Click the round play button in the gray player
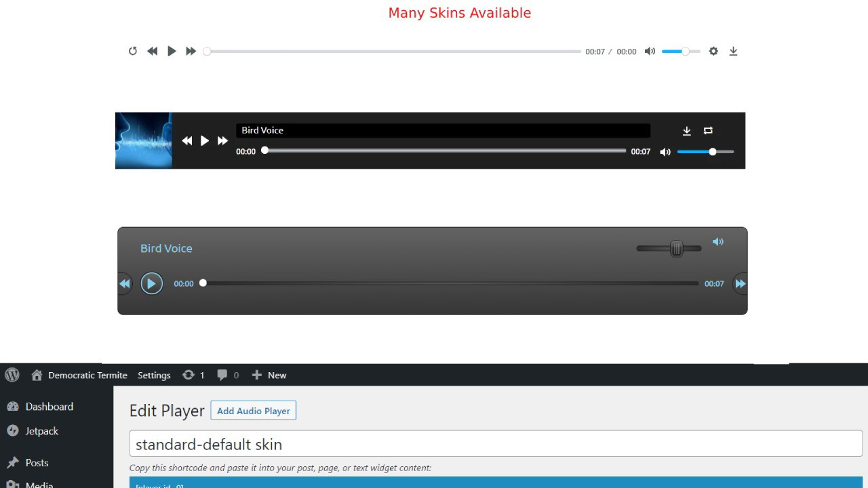Image resolution: width=868 pixels, height=488 pixels. (x=151, y=283)
